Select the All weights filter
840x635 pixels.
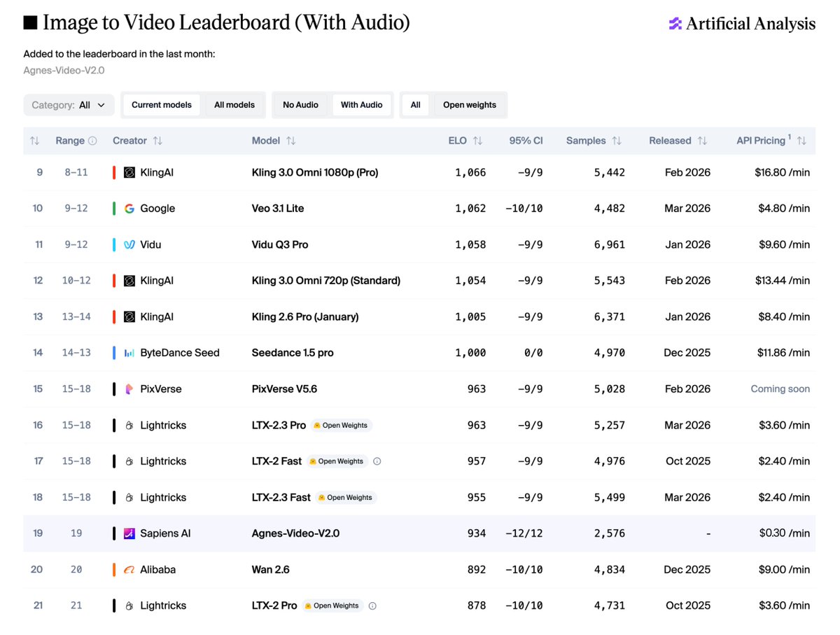pos(416,105)
